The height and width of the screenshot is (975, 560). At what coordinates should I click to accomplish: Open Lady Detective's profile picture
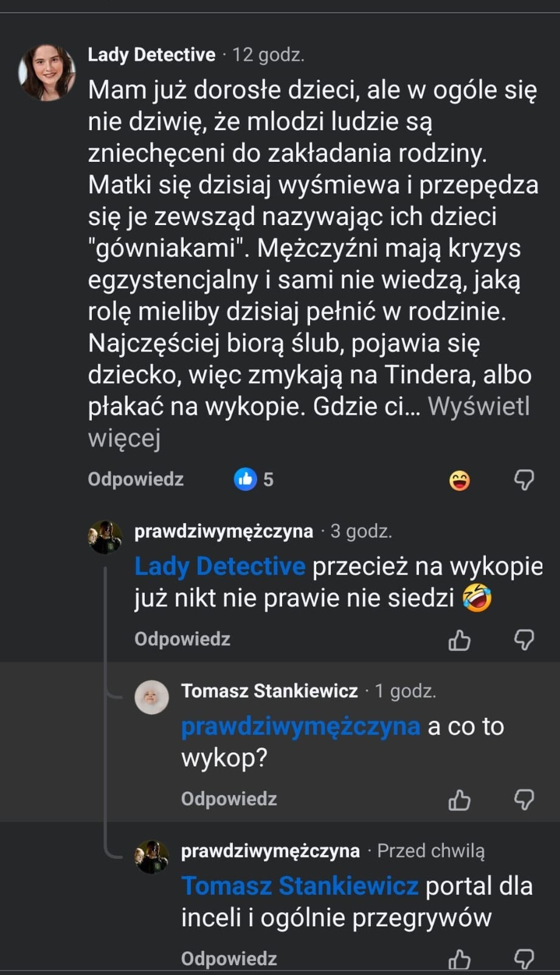tap(47, 72)
